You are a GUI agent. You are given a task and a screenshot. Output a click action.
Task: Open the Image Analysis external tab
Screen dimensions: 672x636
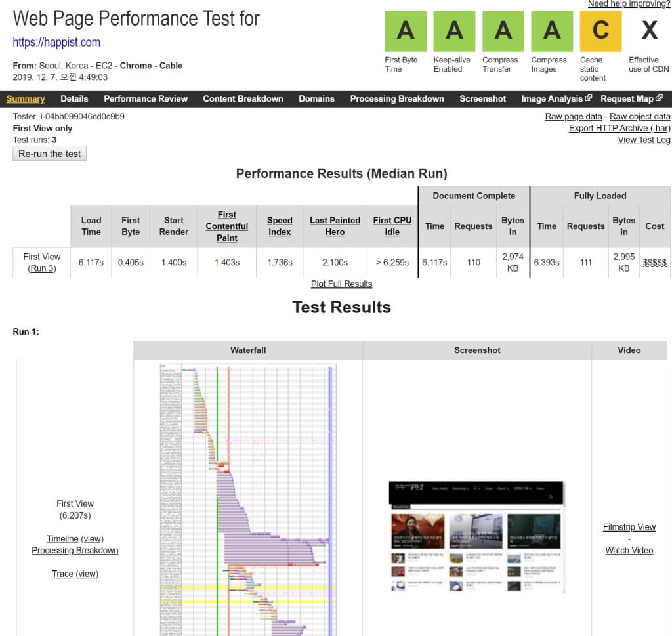pyautogui.click(x=556, y=99)
